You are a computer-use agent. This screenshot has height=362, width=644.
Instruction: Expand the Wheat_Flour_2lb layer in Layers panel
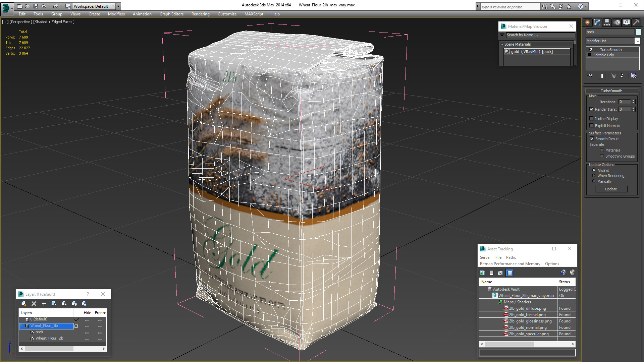click(21, 326)
